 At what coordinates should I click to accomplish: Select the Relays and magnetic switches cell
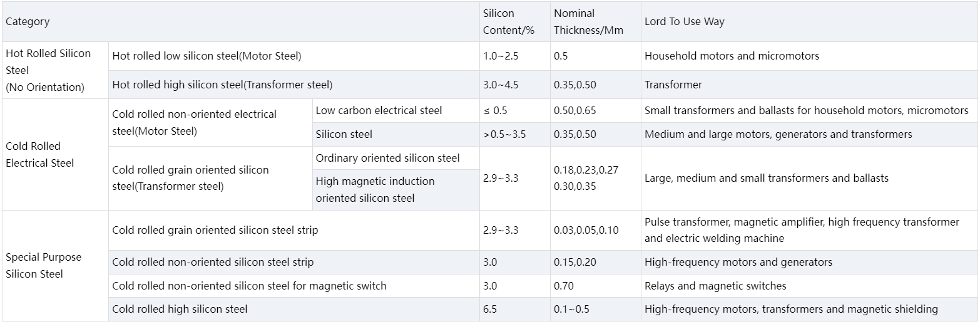pyautogui.click(x=715, y=286)
